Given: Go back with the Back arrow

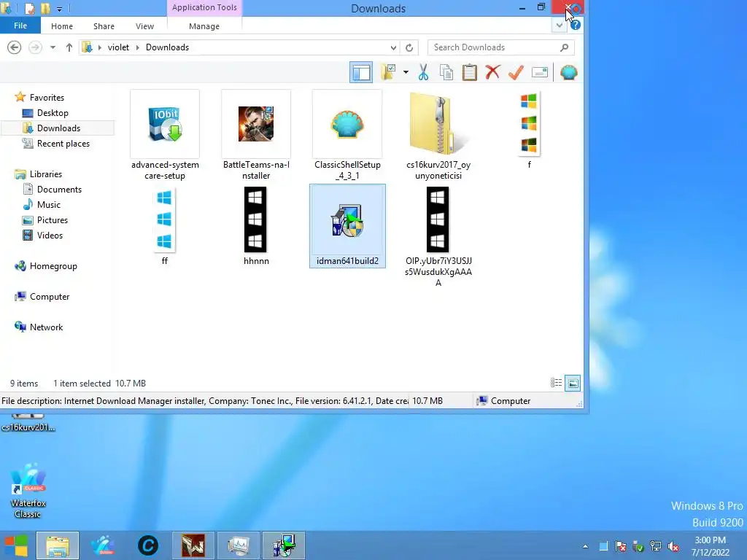Looking at the screenshot, I should coord(15,47).
